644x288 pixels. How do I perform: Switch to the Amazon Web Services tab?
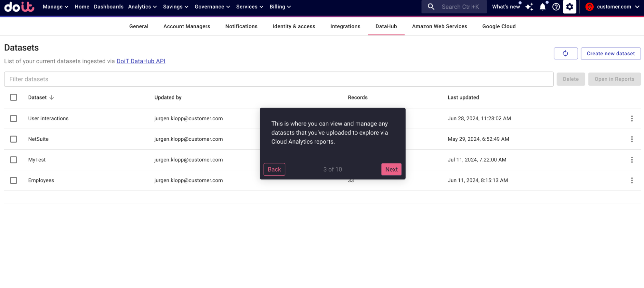point(439,26)
